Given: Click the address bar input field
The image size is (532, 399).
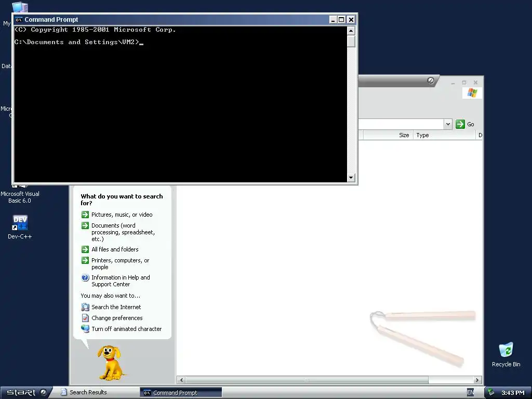Looking at the screenshot, I should pos(401,124).
